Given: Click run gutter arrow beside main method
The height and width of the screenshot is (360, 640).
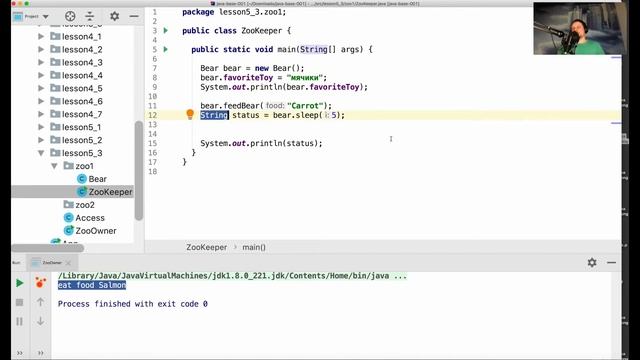Looking at the screenshot, I should coord(166,49).
